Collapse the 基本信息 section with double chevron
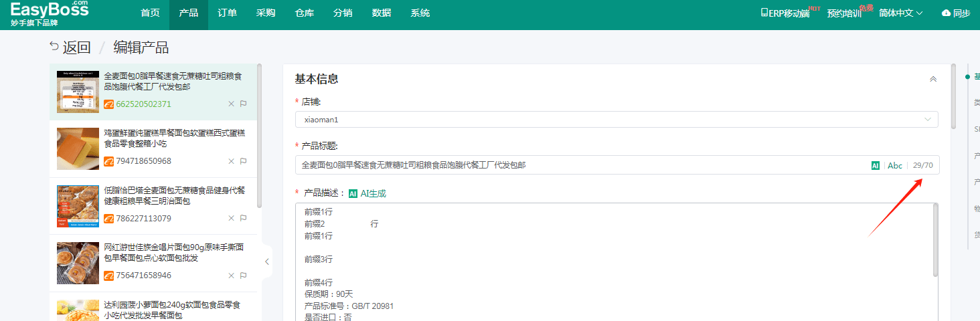This screenshot has height=321, width=980. pyautogui.click(x=932, y=79)
